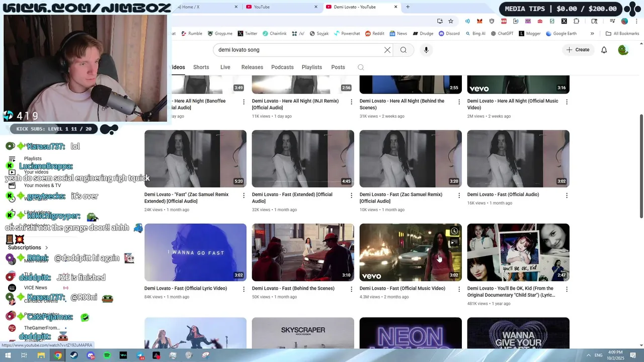The width and height of the screenshot is (644, 362).
Task: Open Spotify from the taskbar
Action: tap(107, 355)
